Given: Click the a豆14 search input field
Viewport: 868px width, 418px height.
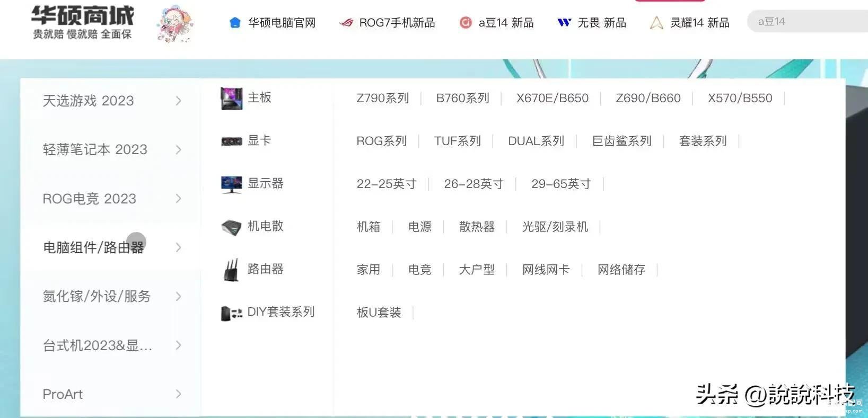Looking at the screenshot, I should pyautogui.click(x=808, y=22).
